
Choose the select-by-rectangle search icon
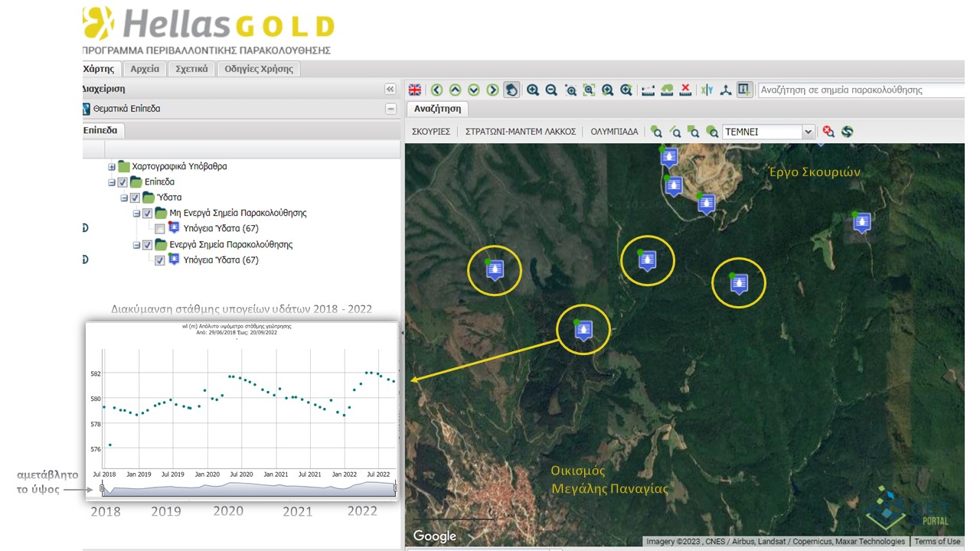point(694,132)
